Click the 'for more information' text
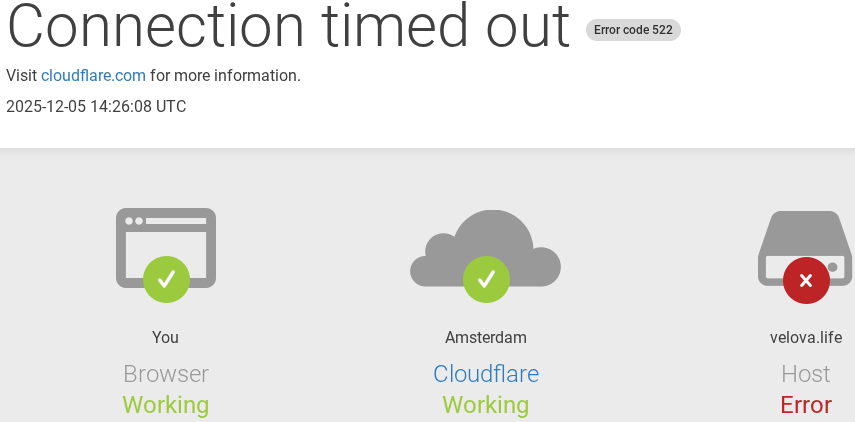The image size is (855, 422). coord(225,76)
